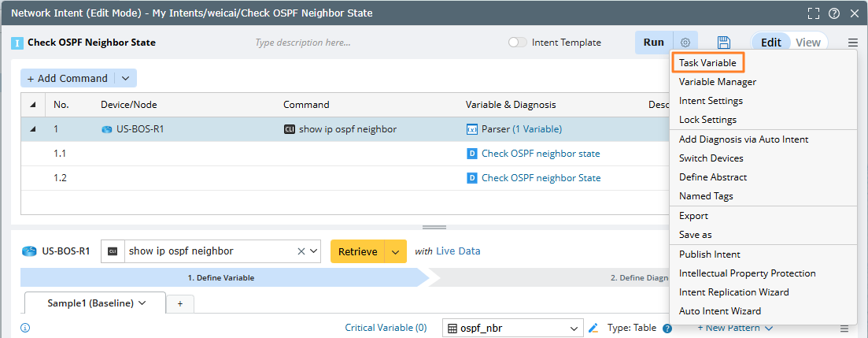The height and width of the screenshot is (338, 868).
Task: Open the Retrieve button dropdown arrow
Action: tap(396, 251)
